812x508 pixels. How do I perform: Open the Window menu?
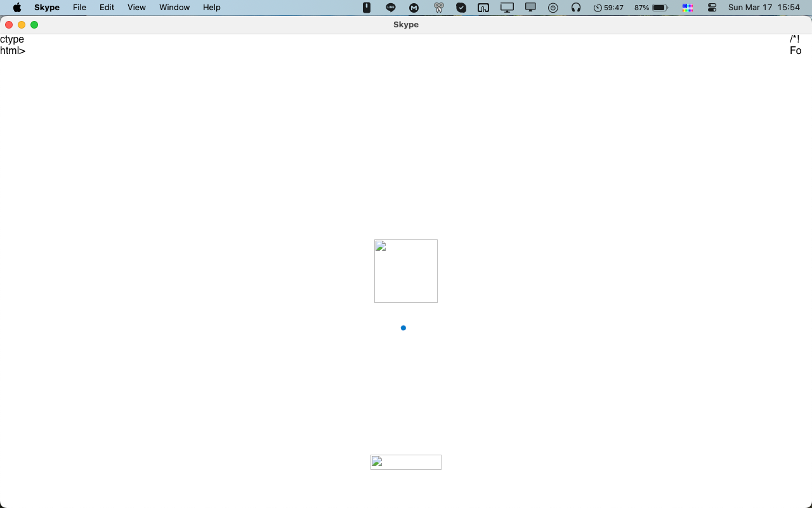(x=174, y=8)
